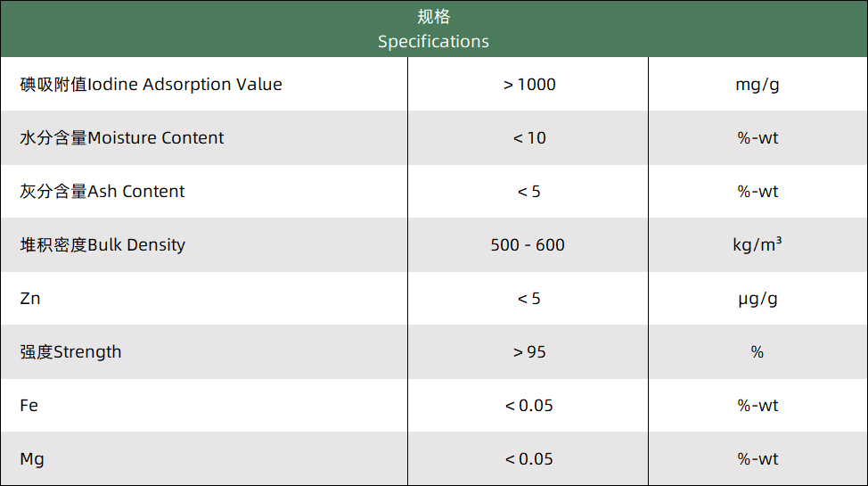Click the < 5 value in Ash Content row
Viewport: 868px width, 486px height.
pos(528,192)
